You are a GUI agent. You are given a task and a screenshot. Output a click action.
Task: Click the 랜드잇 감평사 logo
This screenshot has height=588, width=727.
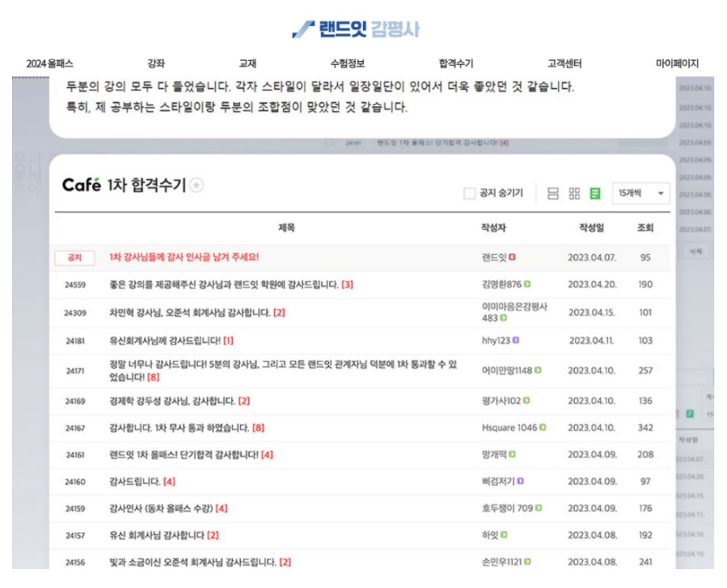pos(355,30)
